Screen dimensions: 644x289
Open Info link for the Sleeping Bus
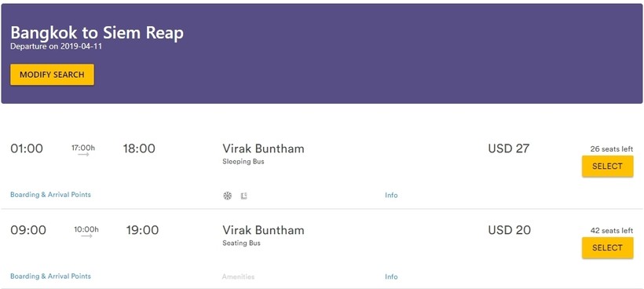coord(391,196)
